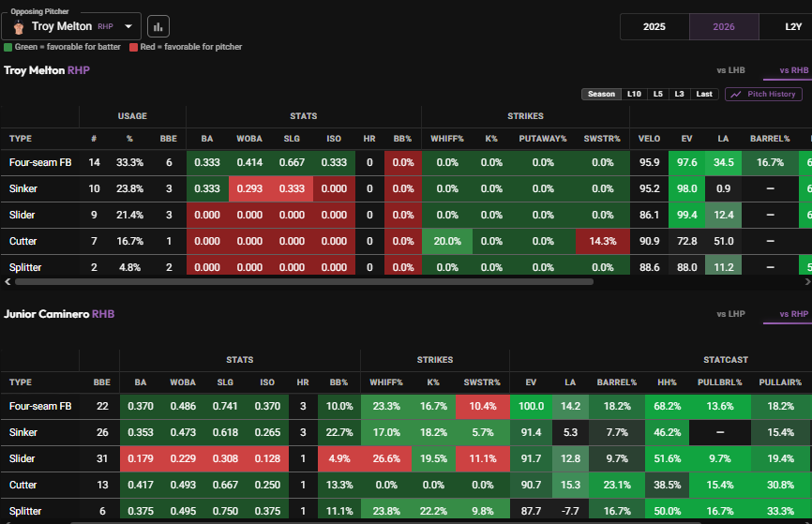
Task: Click the Pitch History trend line icon
Action: click(x=736, y=95)
